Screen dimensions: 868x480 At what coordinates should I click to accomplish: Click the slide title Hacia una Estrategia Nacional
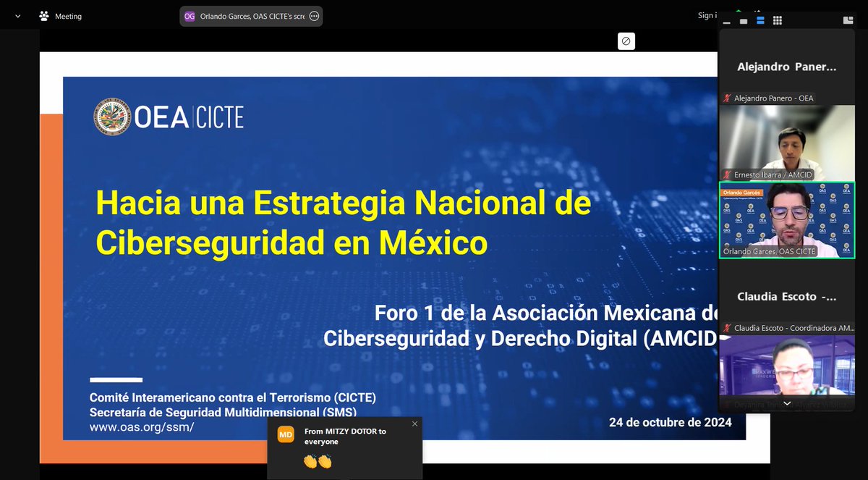point(344,223)
